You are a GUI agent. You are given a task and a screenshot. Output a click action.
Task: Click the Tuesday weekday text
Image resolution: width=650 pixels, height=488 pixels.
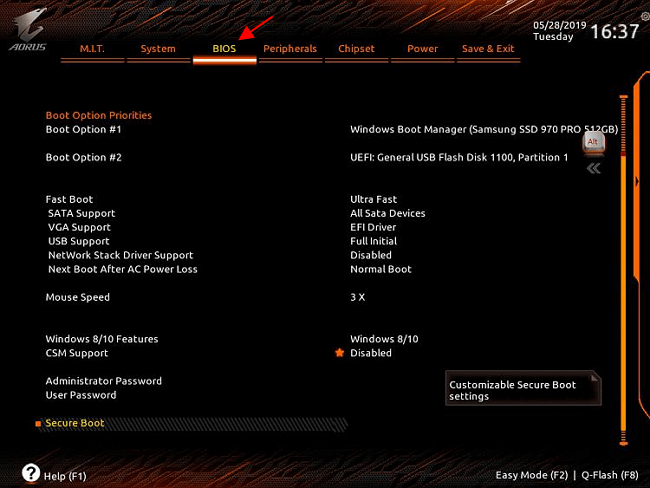coord(553,37)
